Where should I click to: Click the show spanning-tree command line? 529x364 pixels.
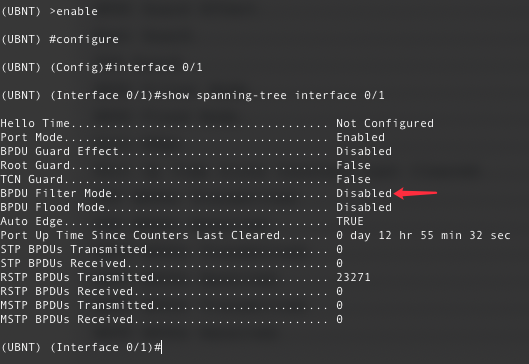click(193, 95)
